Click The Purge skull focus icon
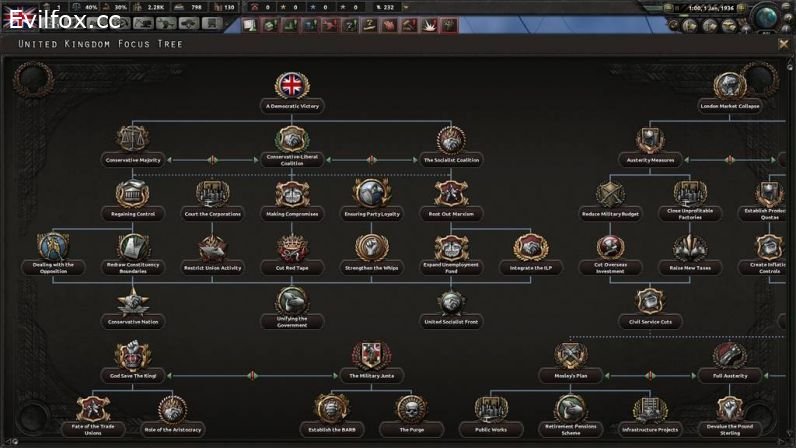796x448 pixels. (411, 409)
